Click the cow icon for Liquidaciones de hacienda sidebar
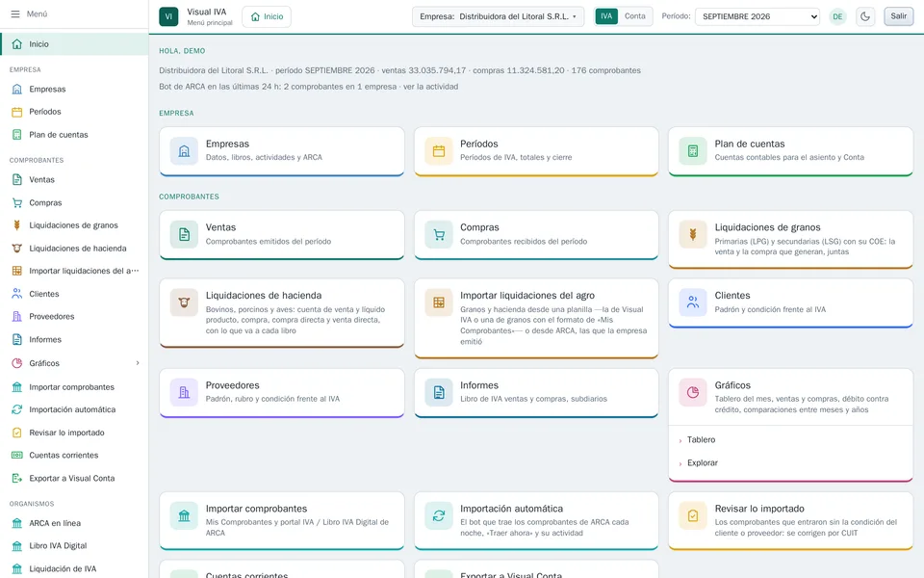The width and height of the screenshot is (924, 578). click(x=17, y=249)
